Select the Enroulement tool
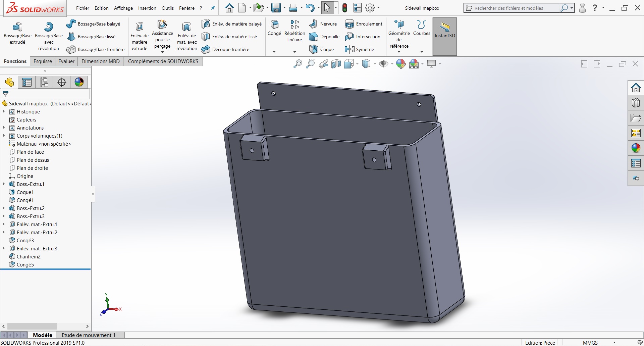644x346 pixels. point(364,24)
